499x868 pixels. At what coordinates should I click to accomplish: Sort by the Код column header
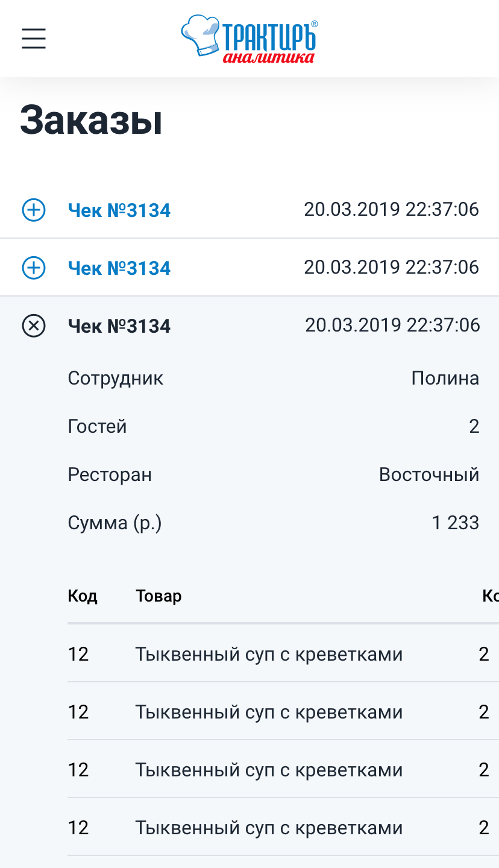click(x=83, y=596)
